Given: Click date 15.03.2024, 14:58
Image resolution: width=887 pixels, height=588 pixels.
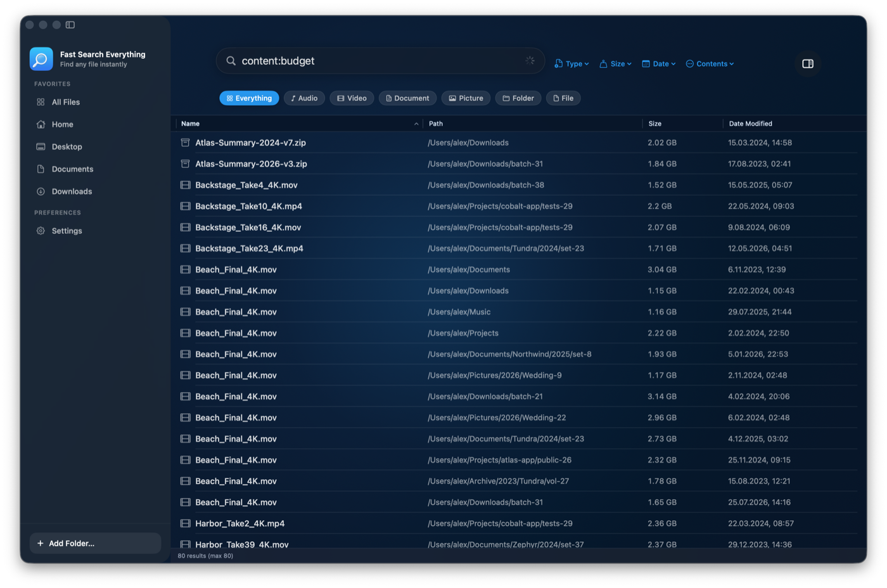Looking at the screenshot, I should [760, 143].
